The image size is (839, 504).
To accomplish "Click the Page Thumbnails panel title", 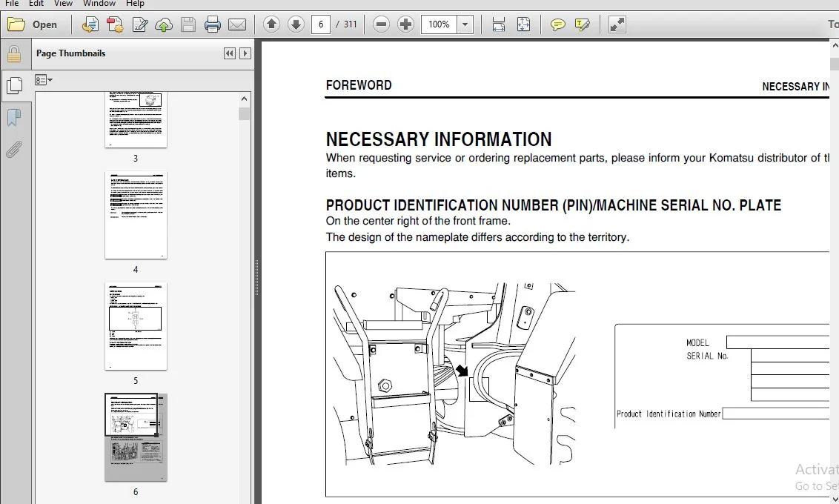I will pyautogui.click(x=70, y=53).
